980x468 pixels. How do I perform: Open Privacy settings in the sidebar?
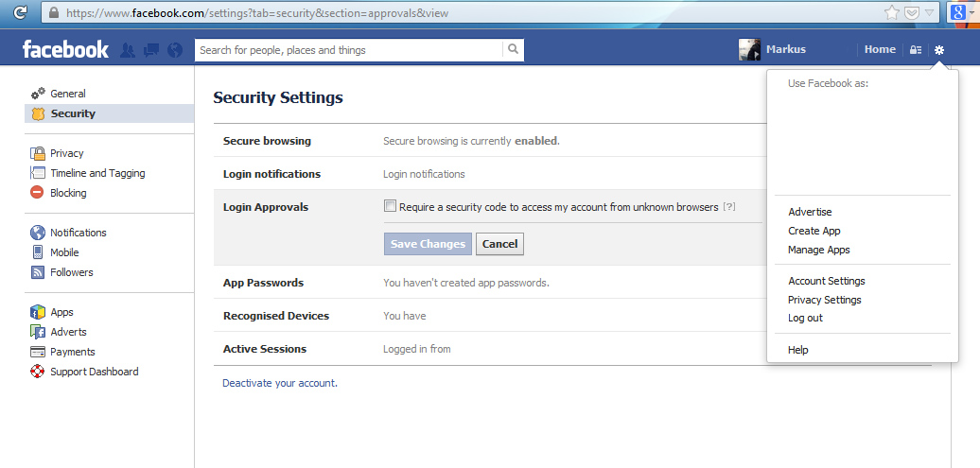67,153
